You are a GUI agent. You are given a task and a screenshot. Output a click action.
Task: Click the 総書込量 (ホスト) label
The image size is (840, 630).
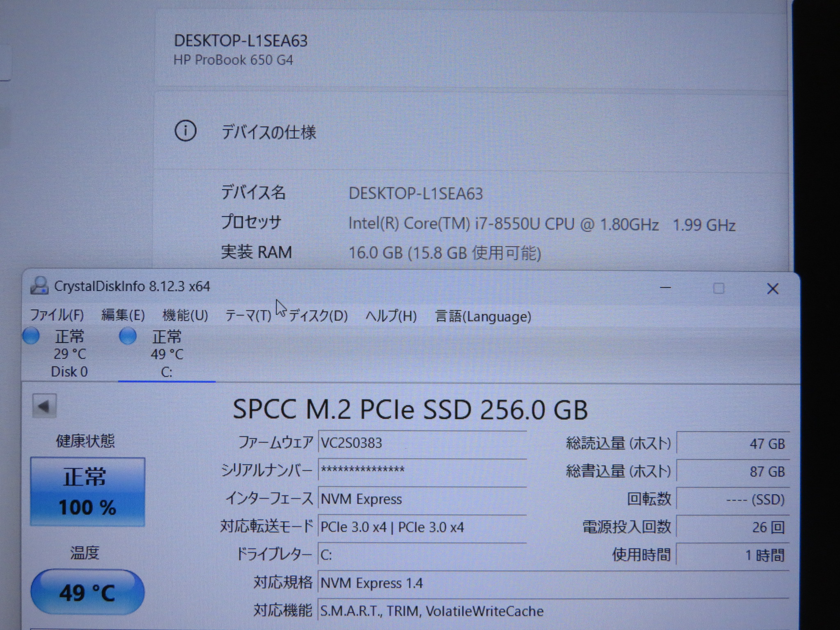619,471
